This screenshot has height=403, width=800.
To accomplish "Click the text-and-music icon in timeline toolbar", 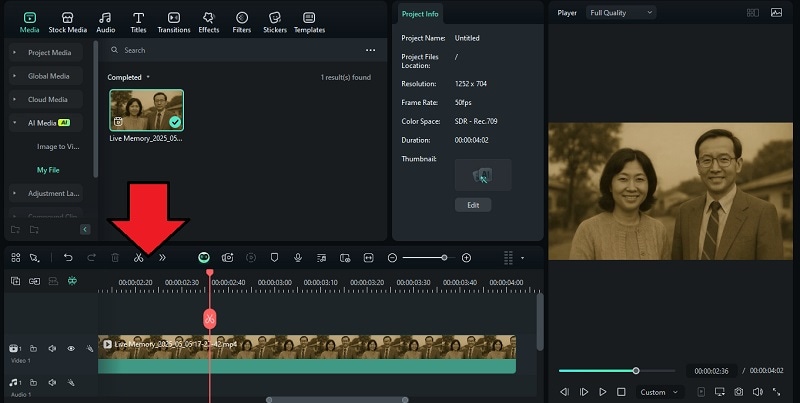I will [321, 258].
